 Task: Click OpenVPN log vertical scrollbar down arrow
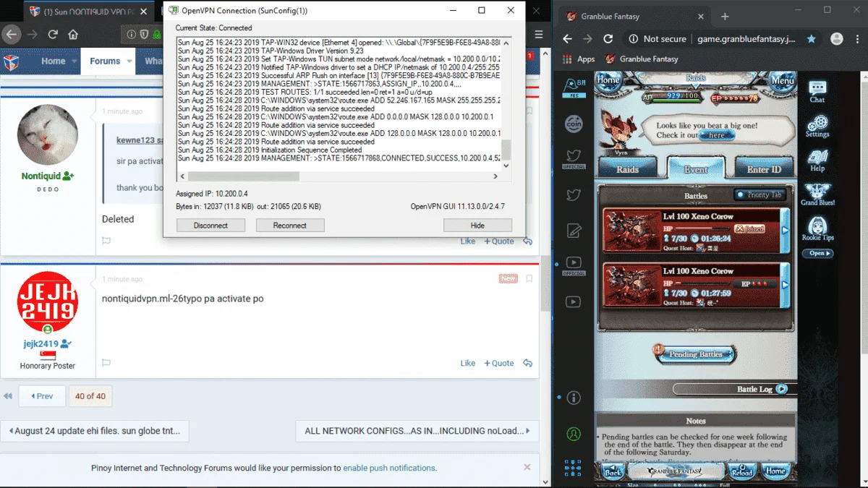506,166
